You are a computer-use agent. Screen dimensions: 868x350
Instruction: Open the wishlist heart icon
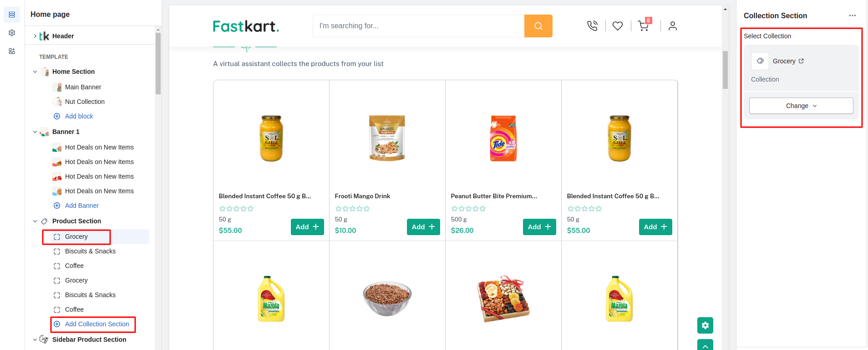[x=618, y=26]
